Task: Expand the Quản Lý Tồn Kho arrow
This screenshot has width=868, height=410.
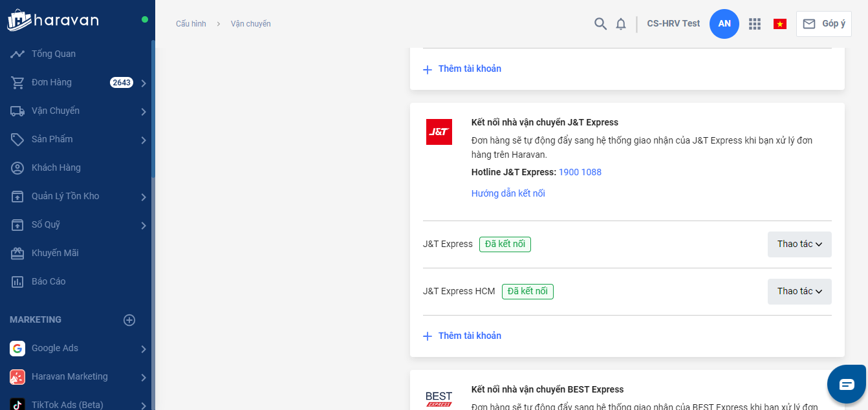Action: coord(144,197)
